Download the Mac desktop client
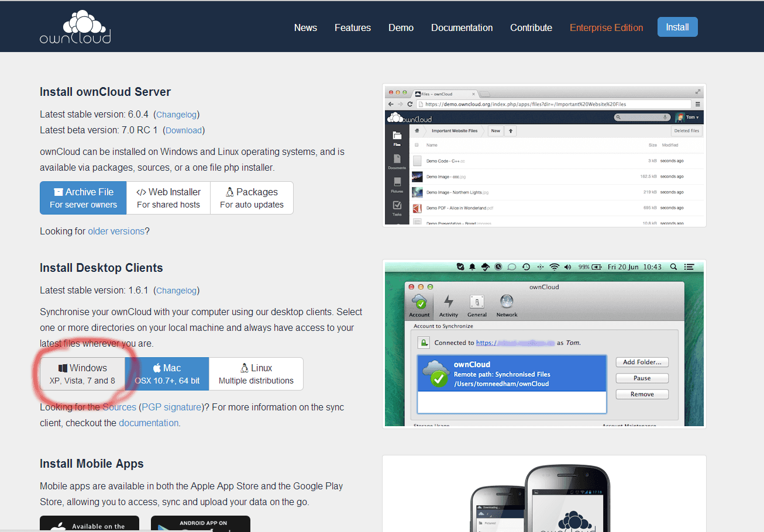Image resolution: width=764 pixels, height=532 pixels. 167,374
